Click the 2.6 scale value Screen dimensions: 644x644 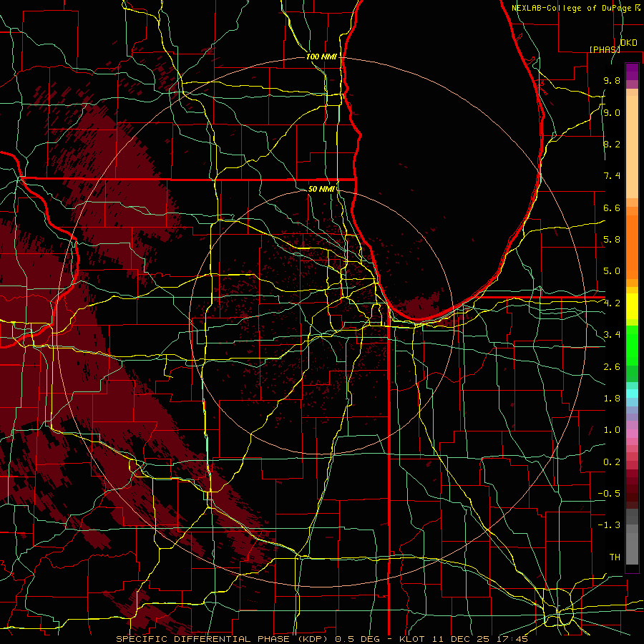[612, 367]
